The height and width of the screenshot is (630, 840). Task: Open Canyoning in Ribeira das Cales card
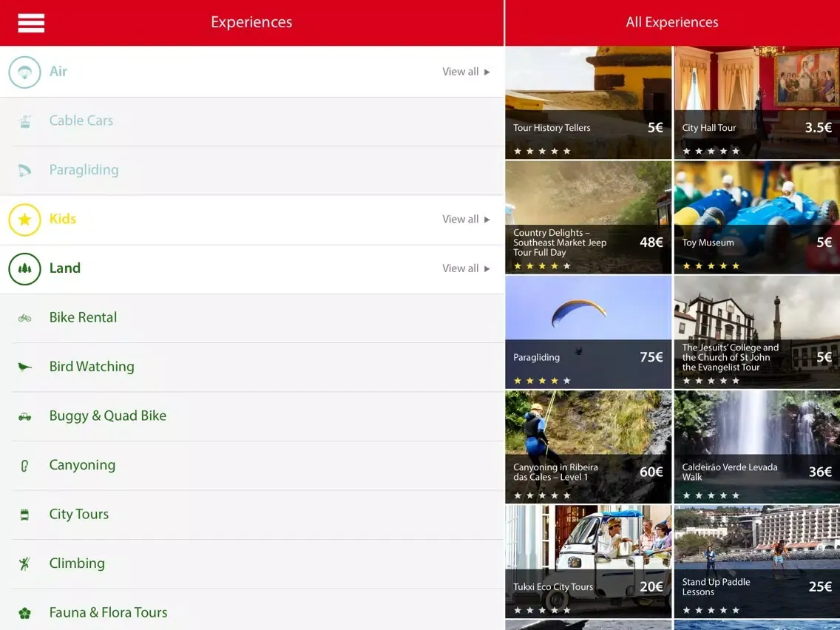point(588,447)
